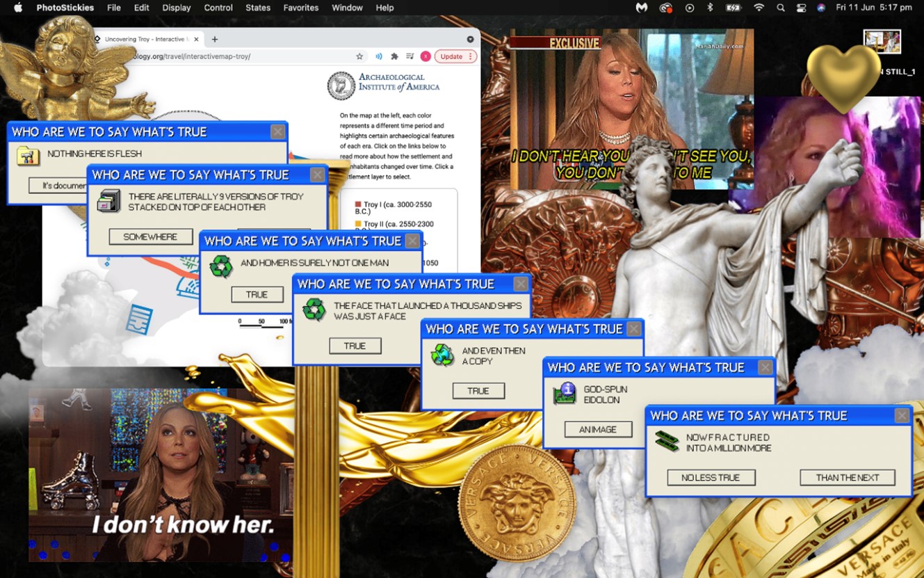
Task: Bookmark the page with the star icon
Action: pyautogui.click(x=359, y=56)
